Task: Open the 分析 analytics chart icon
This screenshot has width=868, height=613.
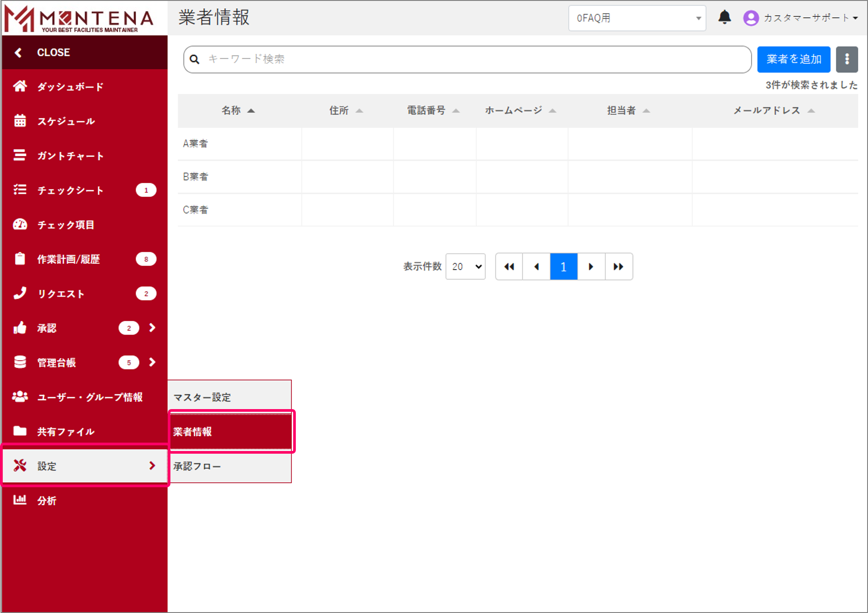Action: [x=20, y=500]
